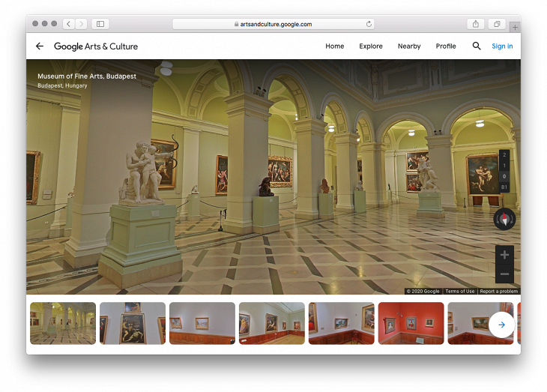The height and width of the screenshot is (392, 547).
Task: Zoom out with the minus button
Action: click(504, 274)
